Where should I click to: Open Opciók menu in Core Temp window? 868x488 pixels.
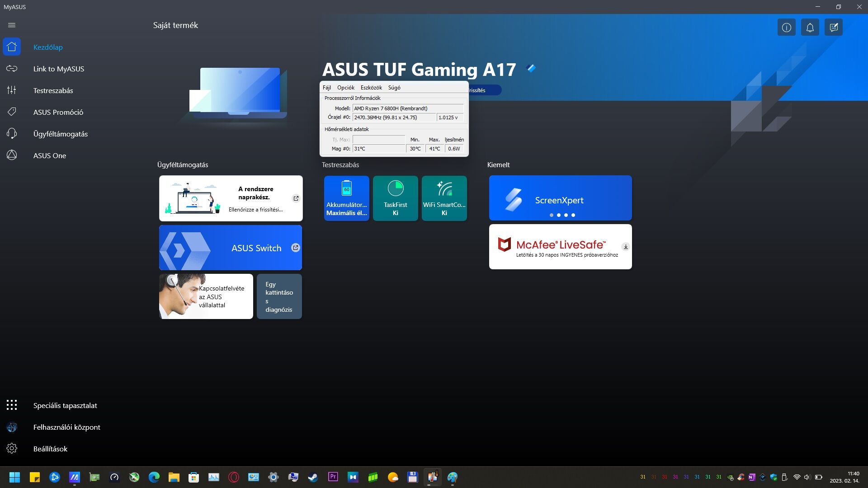(x=346, y=88)
